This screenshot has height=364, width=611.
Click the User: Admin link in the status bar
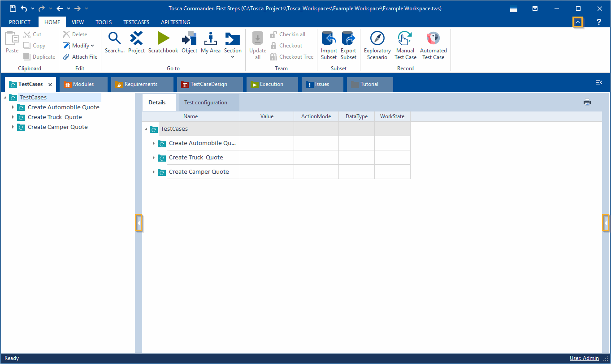click(x=584, y=358)
